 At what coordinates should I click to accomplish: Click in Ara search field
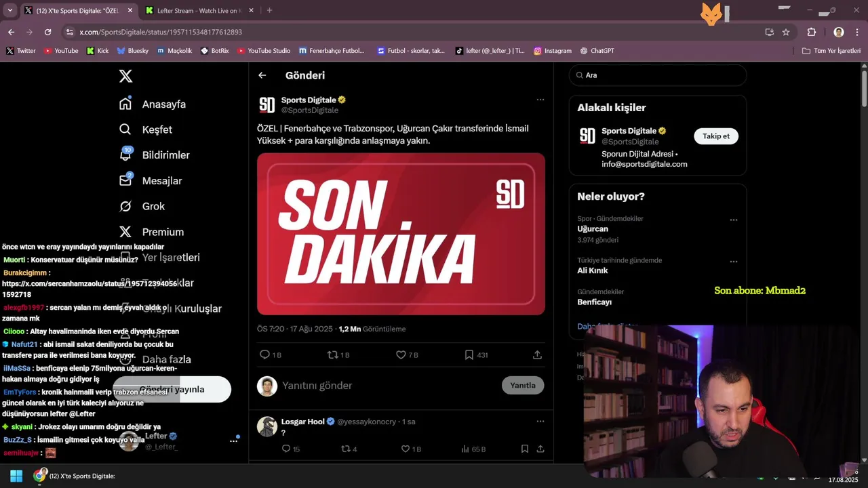click(x=658, y=75)
